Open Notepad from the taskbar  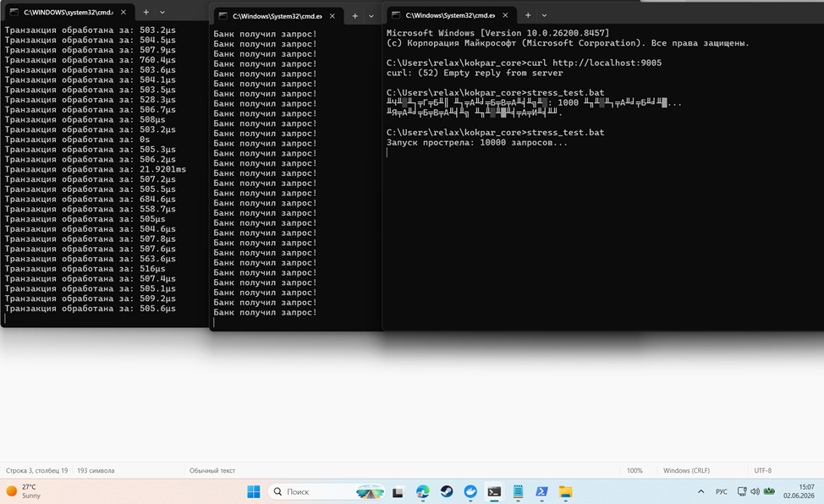(x=518, y=491)
